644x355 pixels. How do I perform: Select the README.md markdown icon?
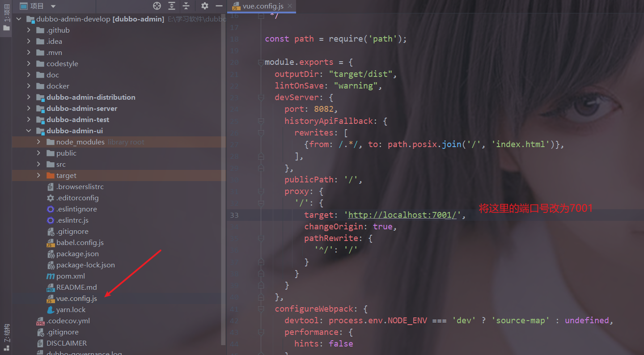coord(51,287)
